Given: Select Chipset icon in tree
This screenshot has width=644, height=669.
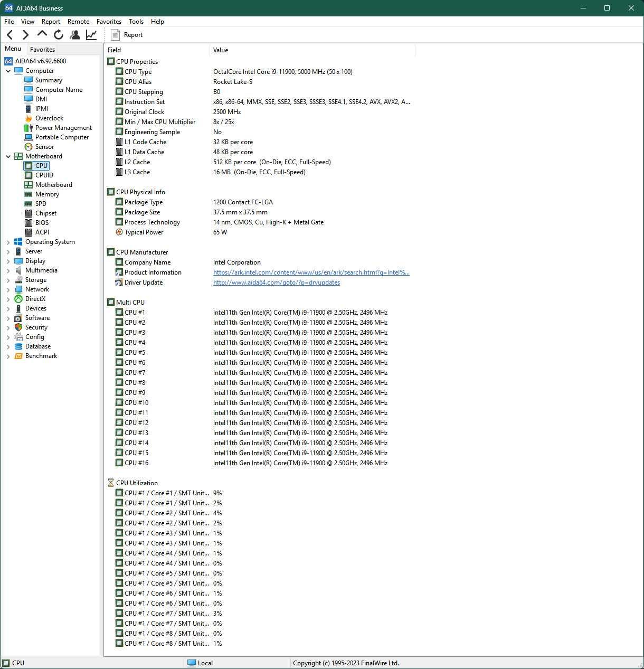Looking at the screenshot, I should 29,213.
